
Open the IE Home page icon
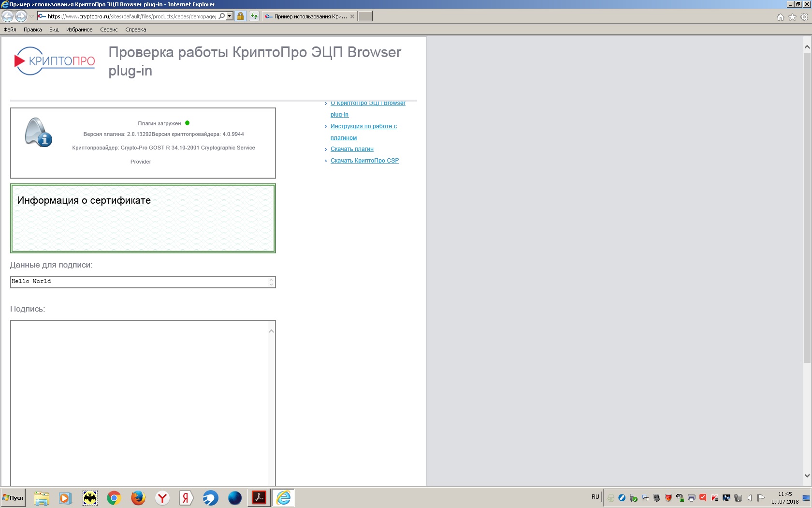pyautogui.click(x=780, y=17)
